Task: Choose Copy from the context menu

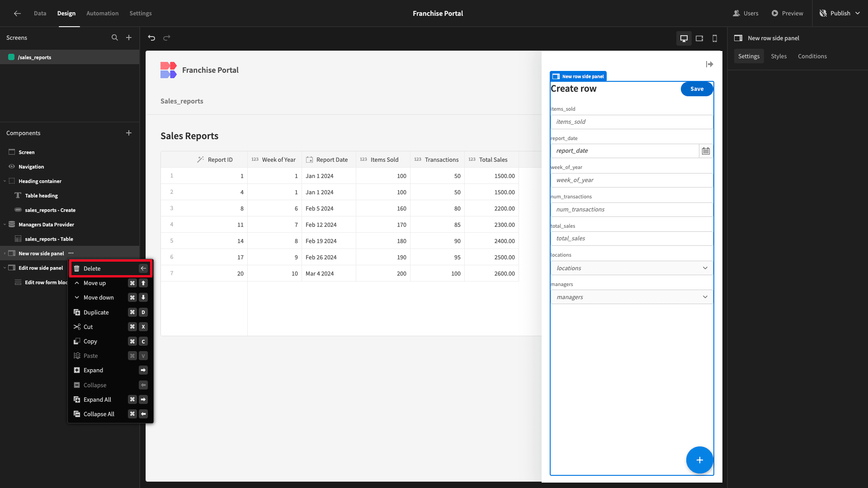Action: (x=110, y=341)
